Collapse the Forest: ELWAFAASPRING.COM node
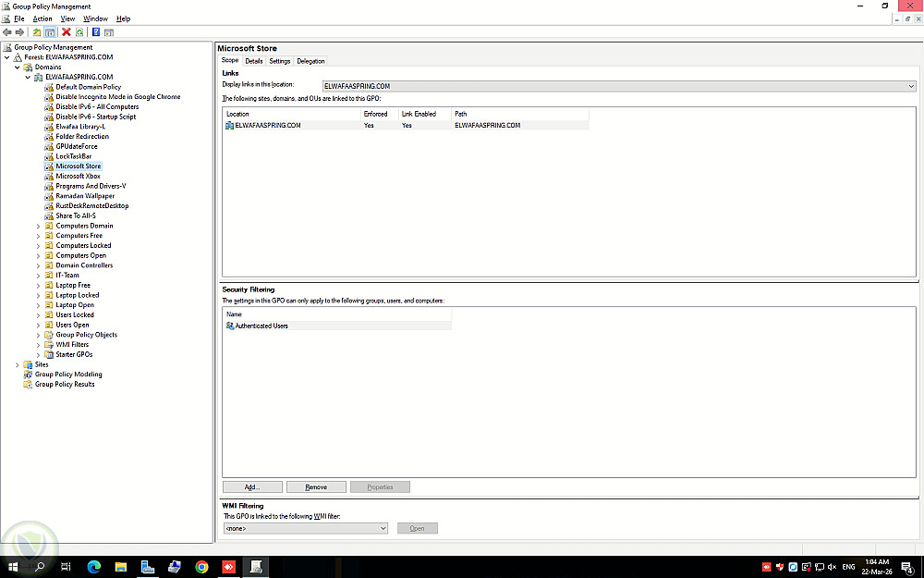This screenshot has width=924, height=578. (x=7, y=57)
